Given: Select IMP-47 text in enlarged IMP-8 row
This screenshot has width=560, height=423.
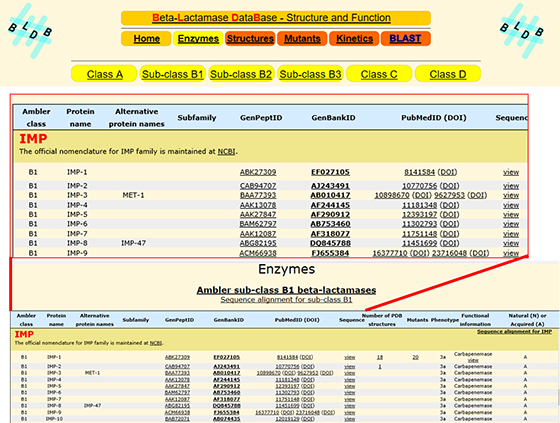Looking at the screenshot, I should (133, 243).
